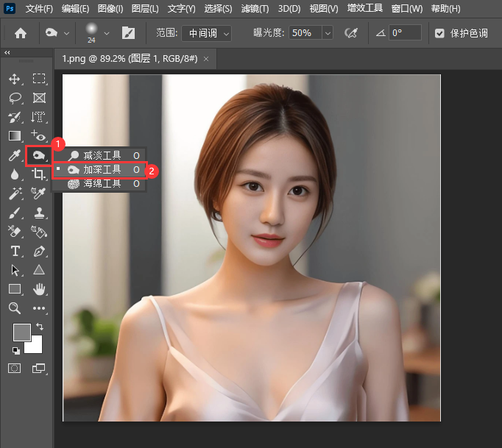Image resolution: width=502 pixels, height=448 pixels.
Task: Select the Gradient tool
Action: coord(15,136)
